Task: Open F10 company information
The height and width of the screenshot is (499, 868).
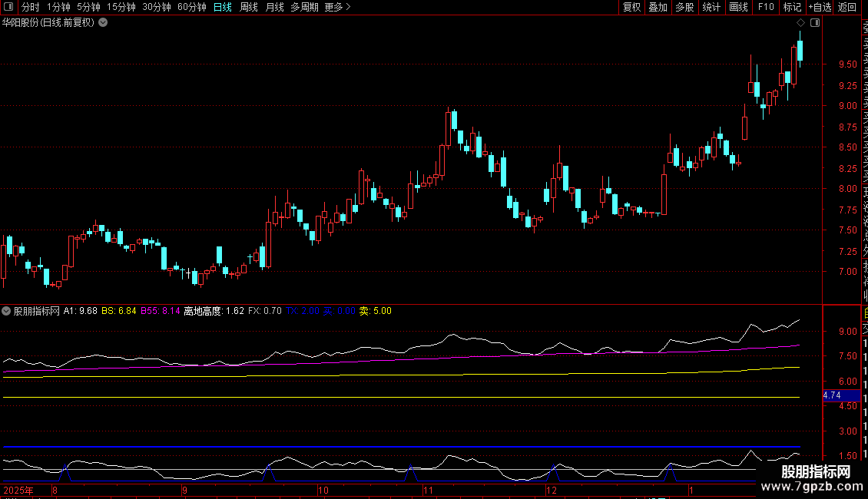Action: [766, 7]
